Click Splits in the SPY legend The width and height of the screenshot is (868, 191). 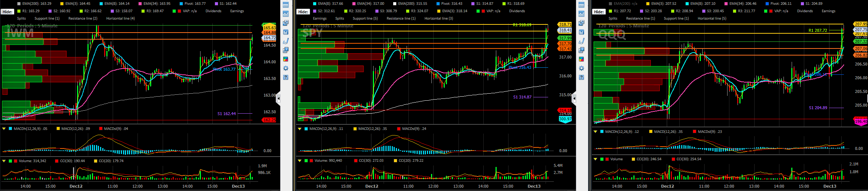click(x=339, y=19)
